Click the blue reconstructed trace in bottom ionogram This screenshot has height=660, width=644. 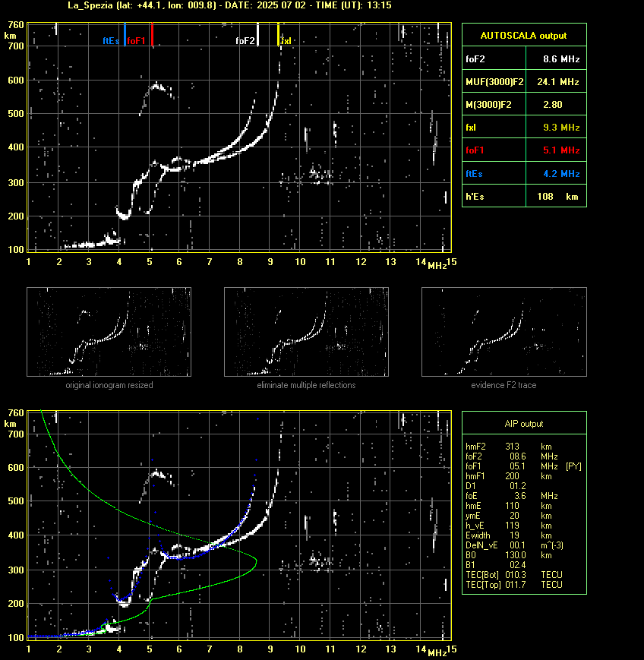(x=181, y=557)
